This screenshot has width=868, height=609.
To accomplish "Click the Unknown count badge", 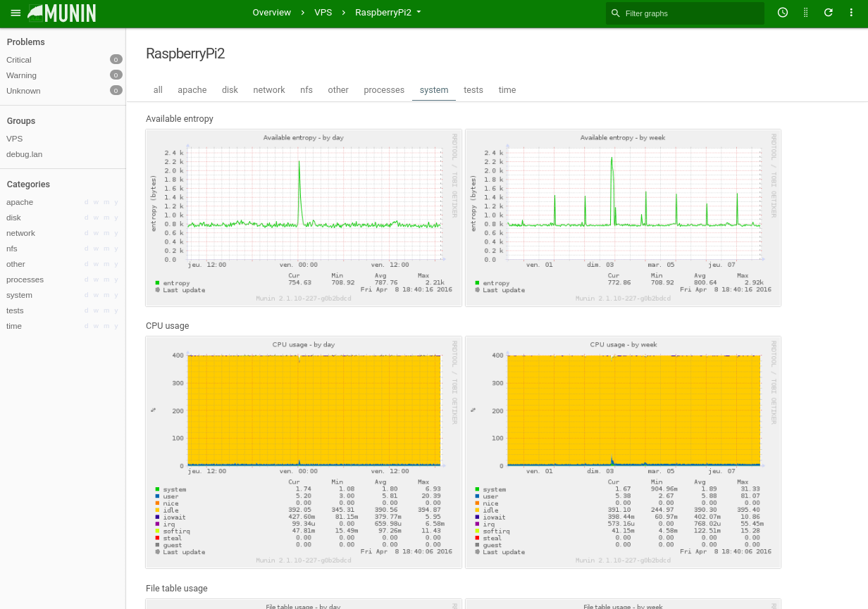I will (116, 91).
